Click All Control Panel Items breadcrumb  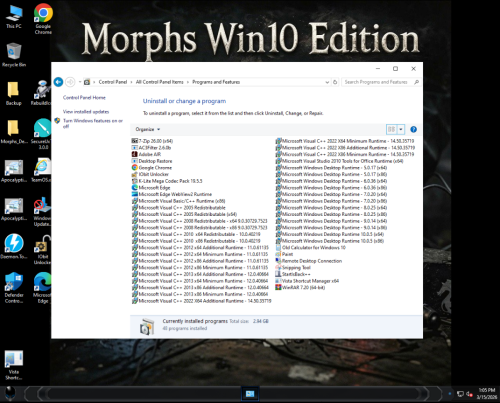(x=160, y=82)
